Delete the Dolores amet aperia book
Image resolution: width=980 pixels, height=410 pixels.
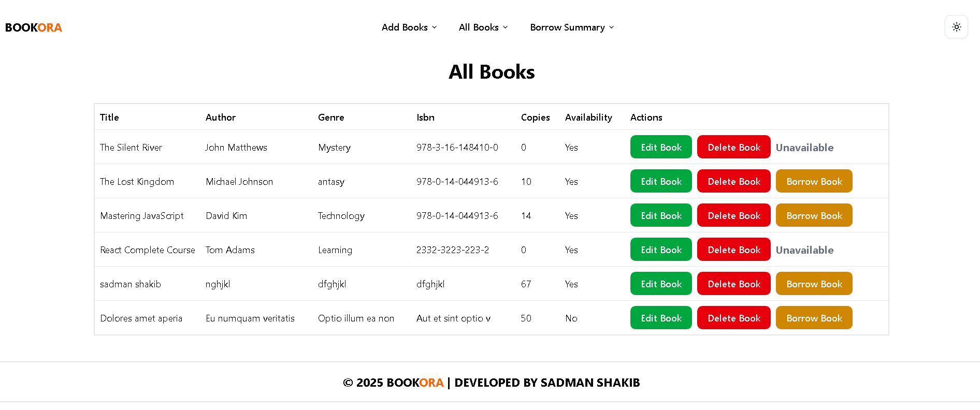(733, 318)
